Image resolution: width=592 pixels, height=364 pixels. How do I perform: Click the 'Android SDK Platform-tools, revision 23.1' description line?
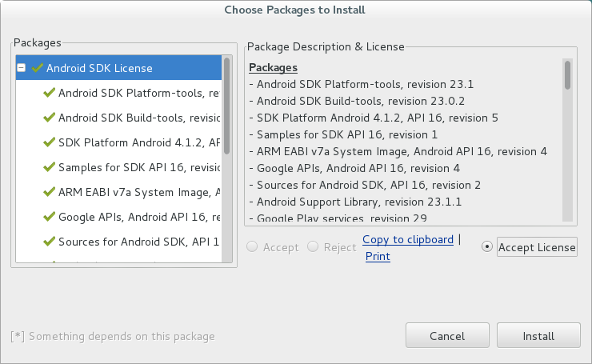[362, 84]
